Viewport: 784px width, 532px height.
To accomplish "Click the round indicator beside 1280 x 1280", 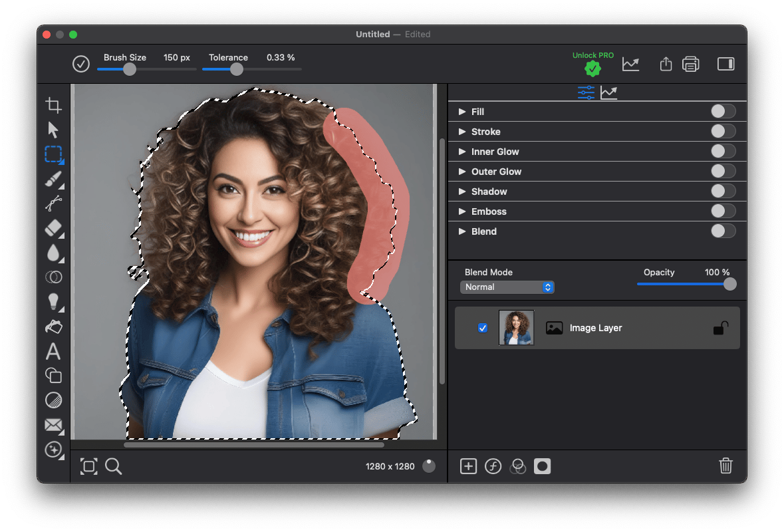I will tap(429, 466).
